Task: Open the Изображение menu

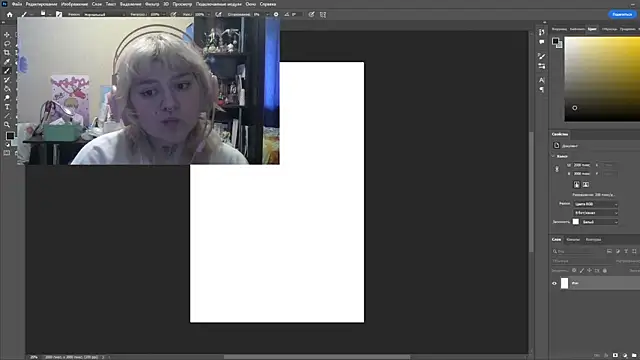Action: click(x=74, y=4)
